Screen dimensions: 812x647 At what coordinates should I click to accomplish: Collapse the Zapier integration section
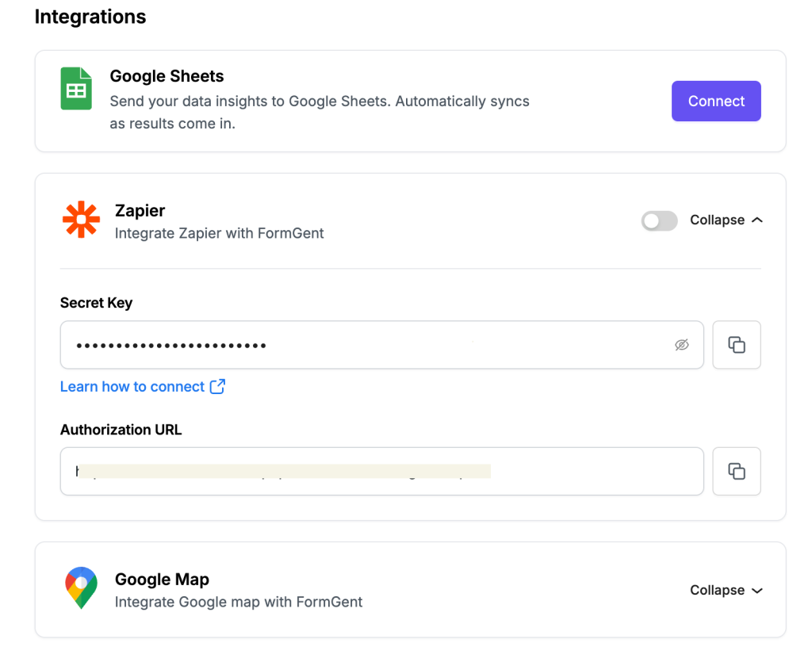coord(726,220)
